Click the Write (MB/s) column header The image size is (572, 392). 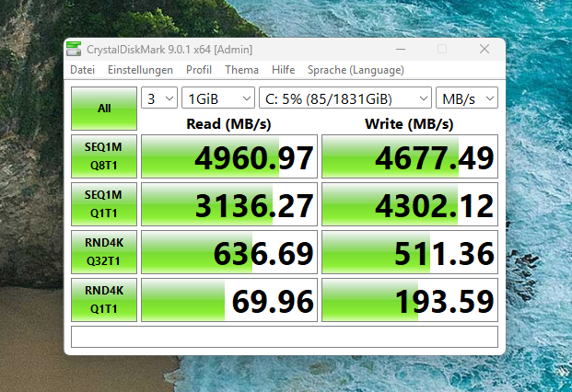pyautogui.click(x=409, y=124)
